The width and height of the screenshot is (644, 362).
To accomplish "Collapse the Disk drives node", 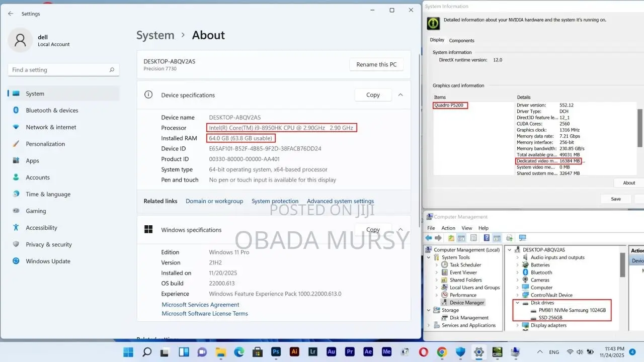I will tap(517, 303).
